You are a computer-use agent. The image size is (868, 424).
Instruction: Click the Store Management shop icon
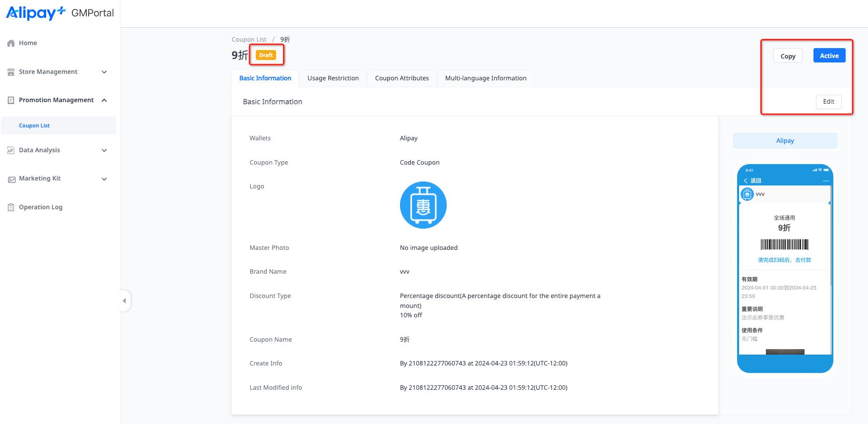pyautogui.click(x=11, y=72)
